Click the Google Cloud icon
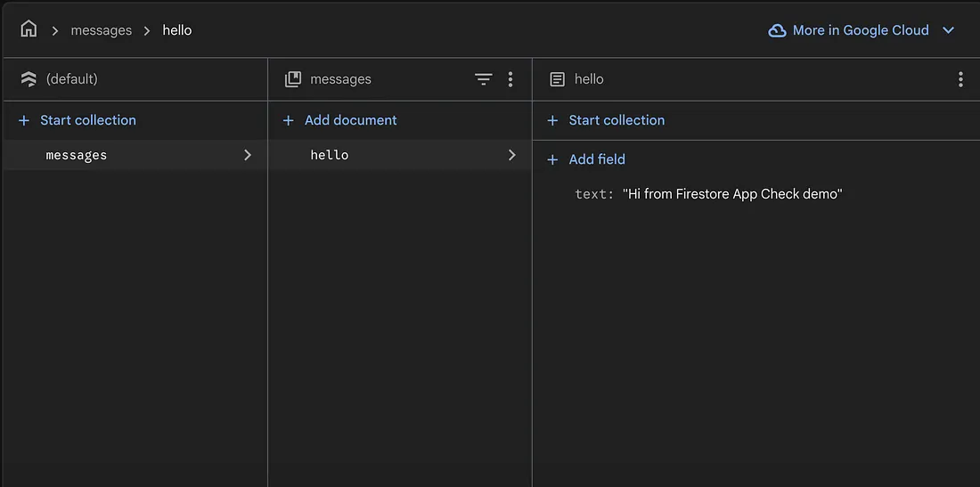The image size is (980, 487). click(777, 30)
